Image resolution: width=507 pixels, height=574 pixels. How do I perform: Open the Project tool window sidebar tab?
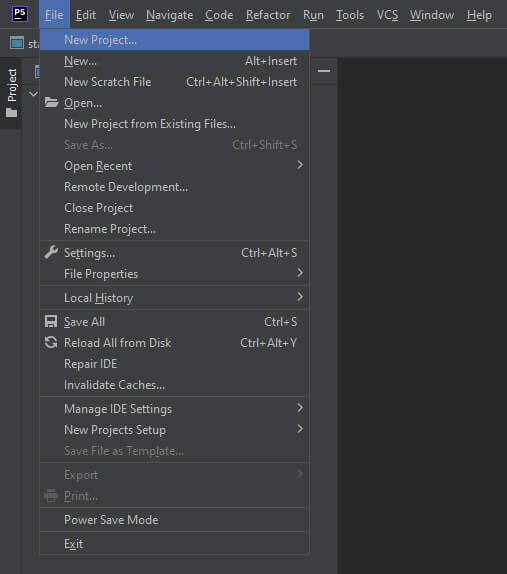(11, 93)
